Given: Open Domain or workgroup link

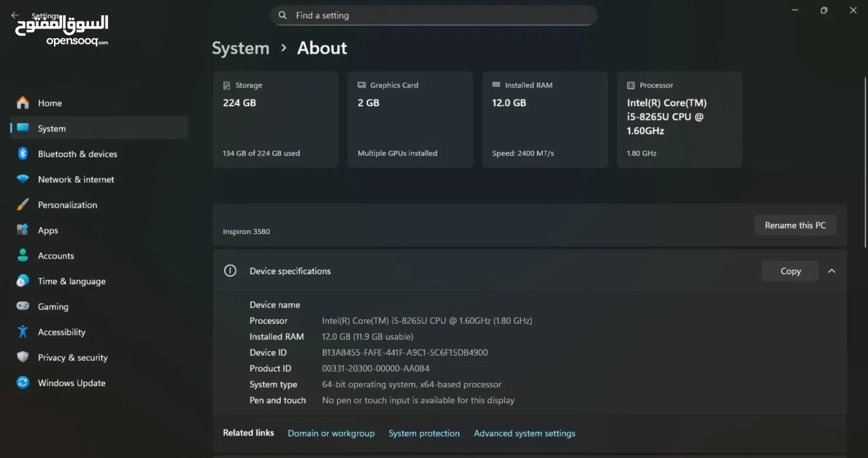Looking at the screenshot, I should point(331,433).
